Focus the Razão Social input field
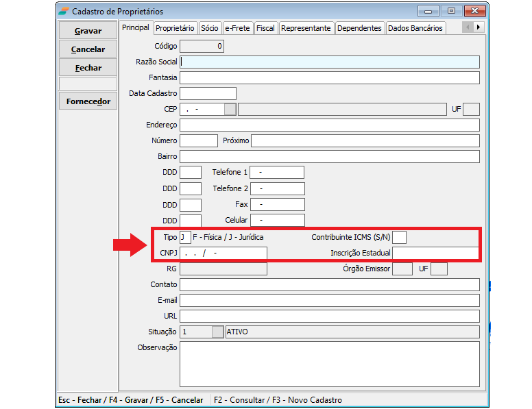532x409 pixels. (x=329, y=62)
